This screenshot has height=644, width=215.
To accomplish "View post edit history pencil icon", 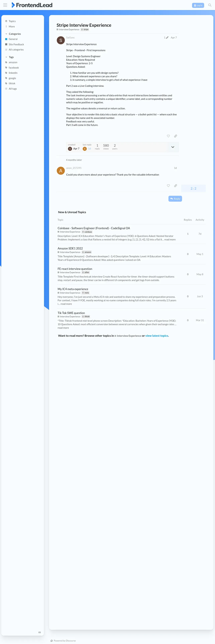I will [166, 37].
